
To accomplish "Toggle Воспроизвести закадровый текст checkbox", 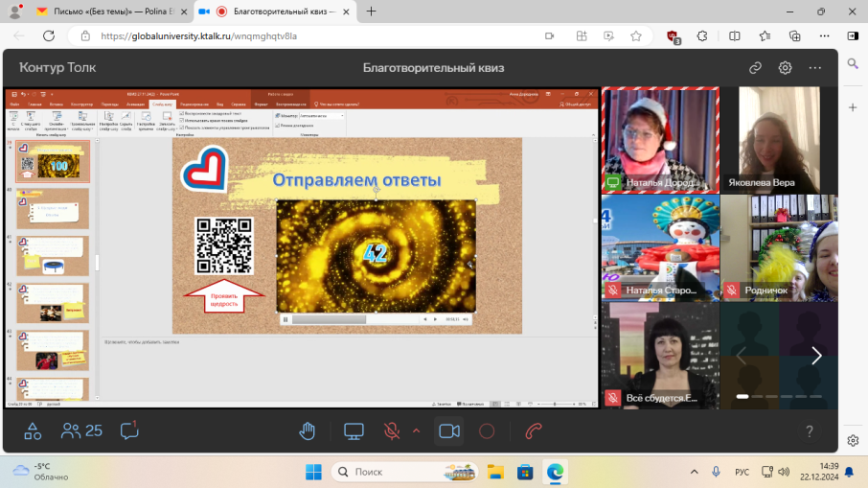I will click(x=182, y=113).
